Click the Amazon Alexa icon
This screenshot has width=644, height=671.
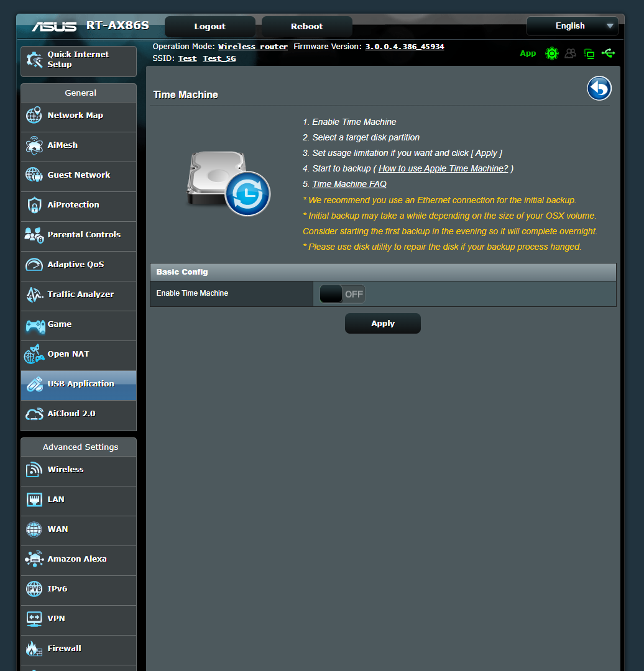pos(34,559)
